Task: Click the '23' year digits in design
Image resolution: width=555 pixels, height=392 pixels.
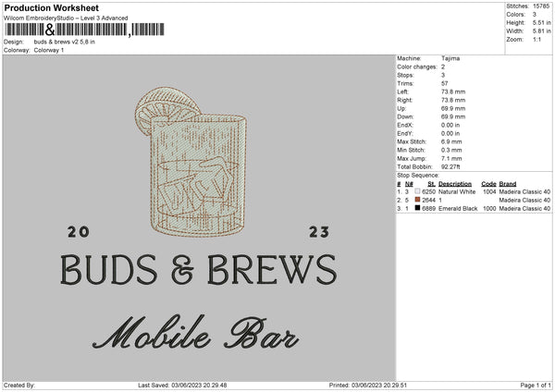Action: coord(319,232)
